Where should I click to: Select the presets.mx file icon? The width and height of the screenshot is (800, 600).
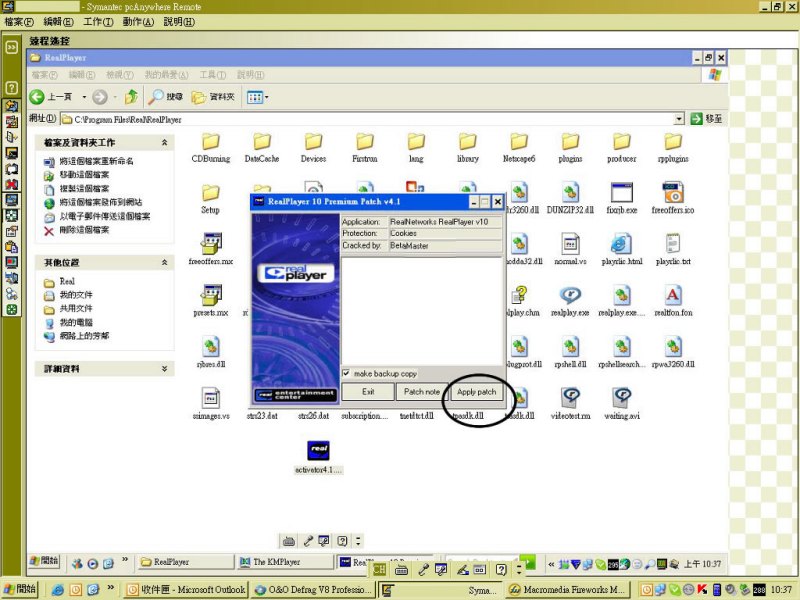click(x=211, y=295)
